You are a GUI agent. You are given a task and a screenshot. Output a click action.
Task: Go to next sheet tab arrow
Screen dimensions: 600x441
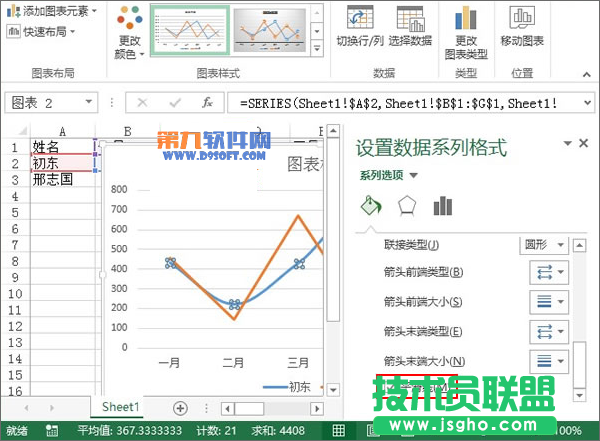51,408
